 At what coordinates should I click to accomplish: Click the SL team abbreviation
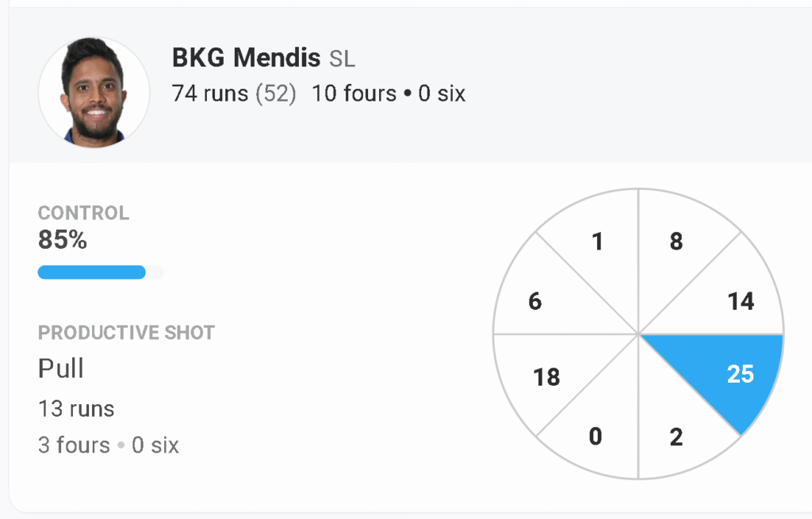pyautogui.click(x=343, y=59)
